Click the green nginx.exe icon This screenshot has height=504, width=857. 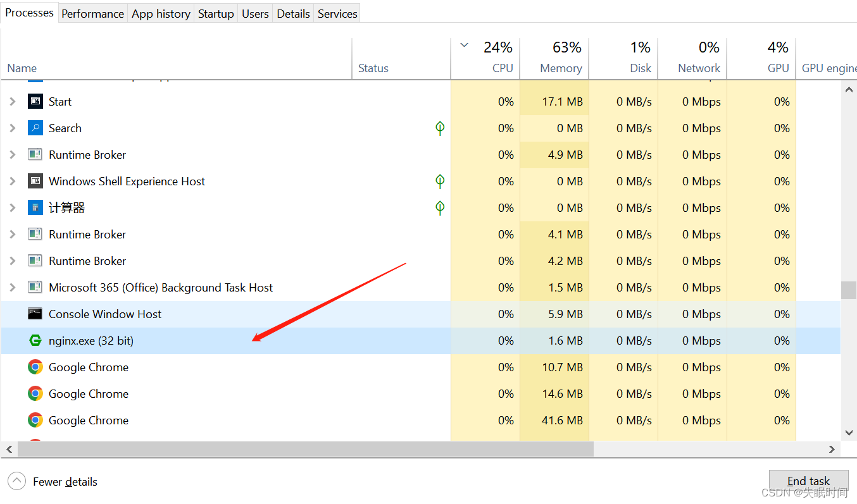click(35, 340)
